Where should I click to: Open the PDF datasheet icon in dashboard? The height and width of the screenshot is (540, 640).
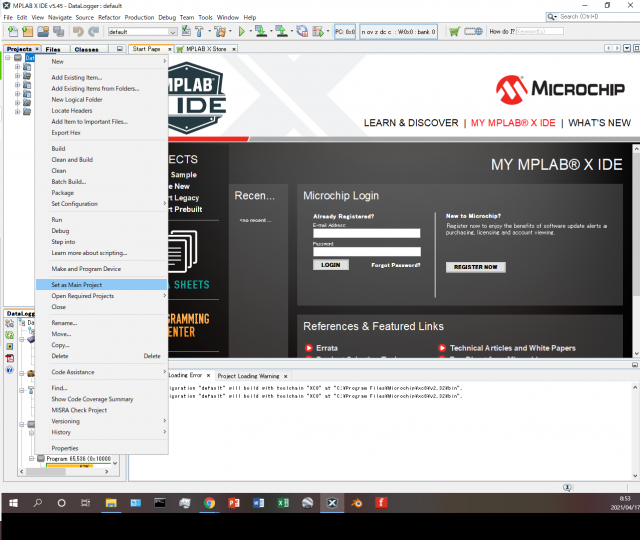[x=9, y=358]
